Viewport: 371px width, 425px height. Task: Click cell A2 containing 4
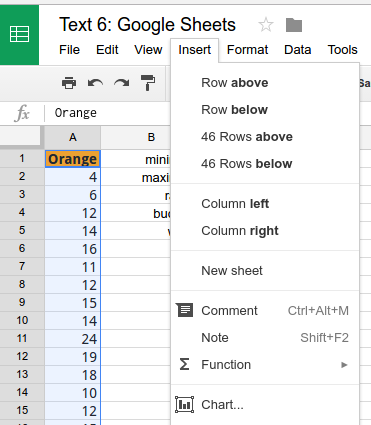tap(73, 177)
